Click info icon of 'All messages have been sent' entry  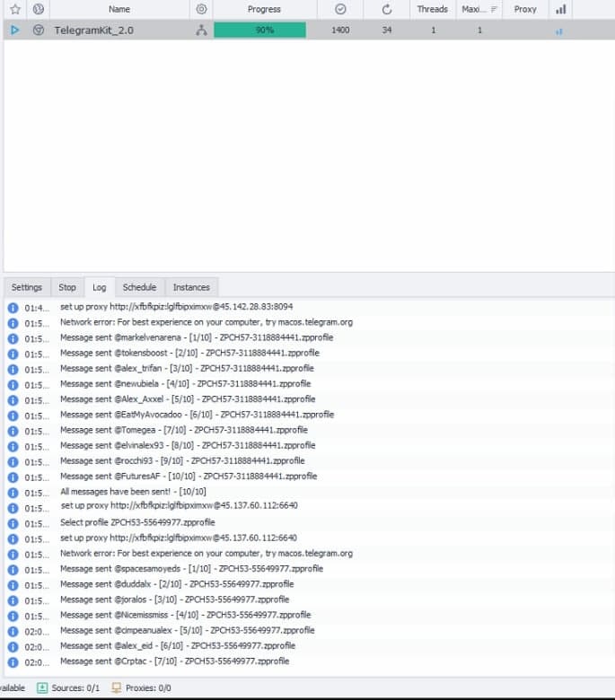tap(13, 493)
